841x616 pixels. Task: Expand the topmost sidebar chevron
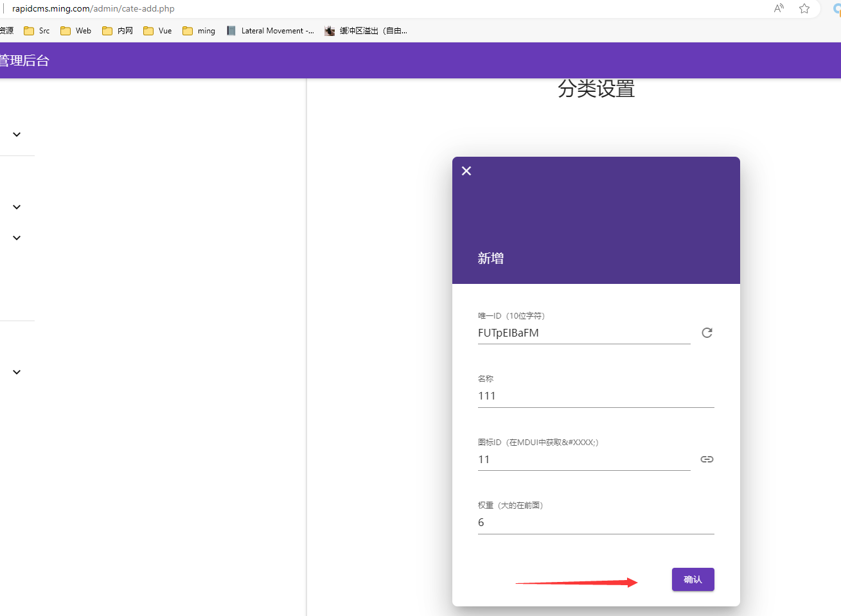(17, 134)
